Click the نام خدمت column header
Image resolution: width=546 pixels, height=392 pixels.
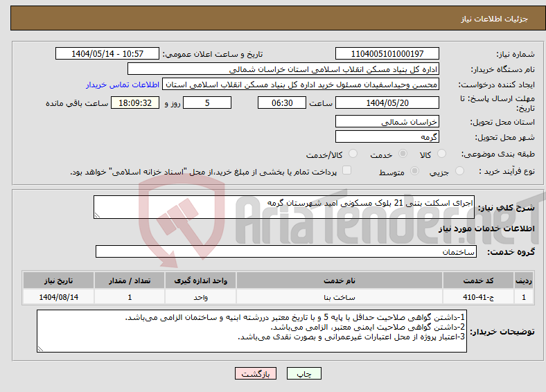pos(340,280)
